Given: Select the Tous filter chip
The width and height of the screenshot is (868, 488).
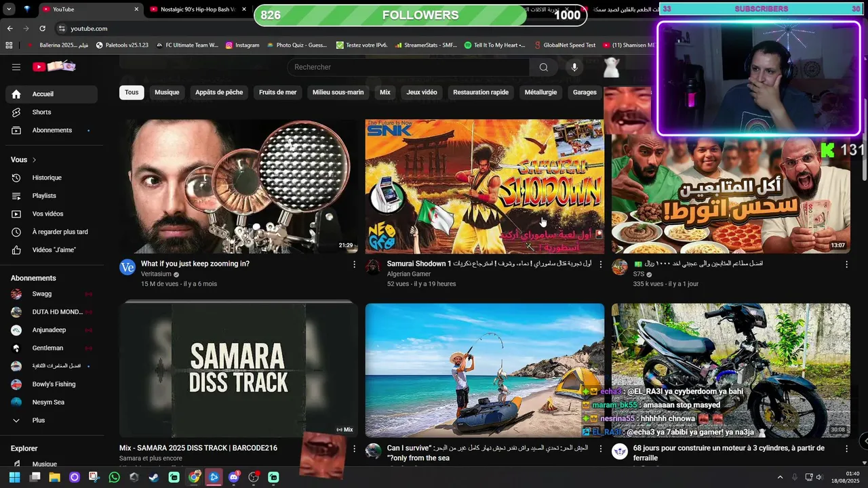Looking at the screenshot, I should 132,92.
